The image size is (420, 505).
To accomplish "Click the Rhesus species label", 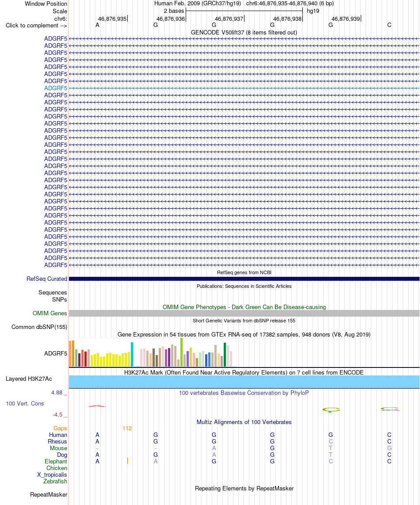I will pyautogui.click(x=57, y=442).
